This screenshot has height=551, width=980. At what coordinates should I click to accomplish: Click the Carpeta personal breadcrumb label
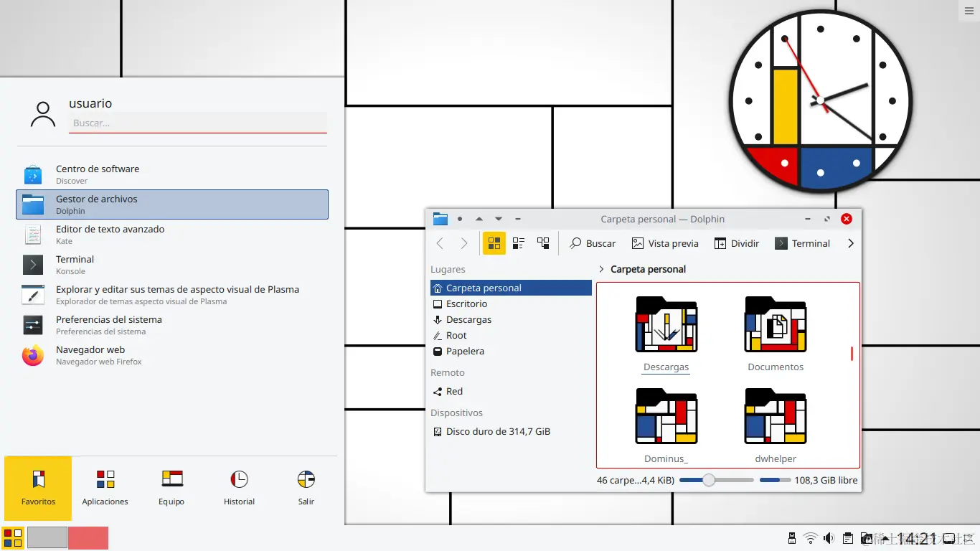coord(648,269)
